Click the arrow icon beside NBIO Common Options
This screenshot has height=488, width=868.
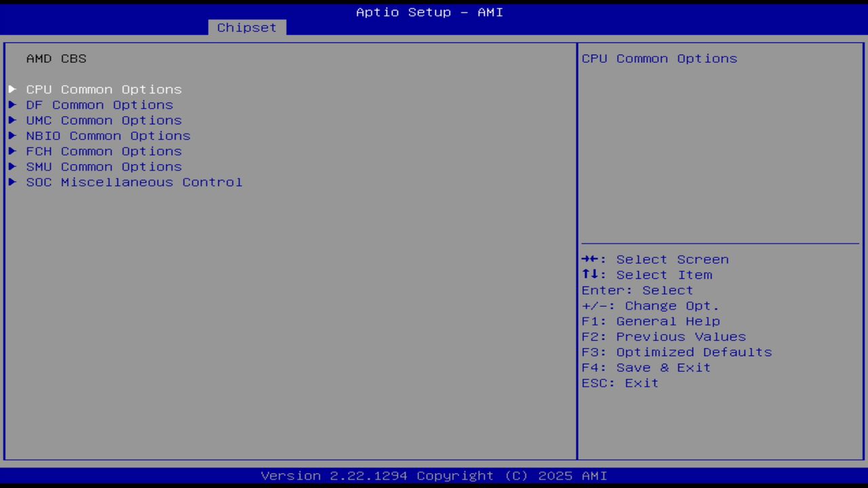pos(12,136)
